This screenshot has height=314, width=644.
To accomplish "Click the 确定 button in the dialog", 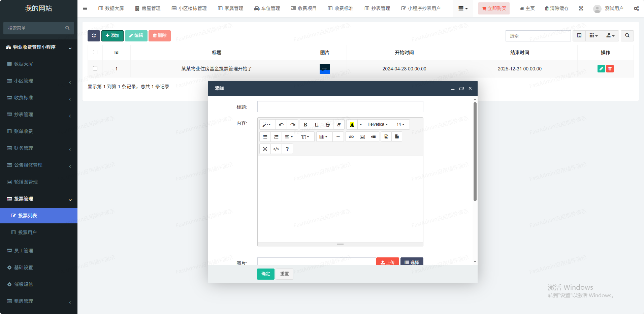I will coord(265,274).
